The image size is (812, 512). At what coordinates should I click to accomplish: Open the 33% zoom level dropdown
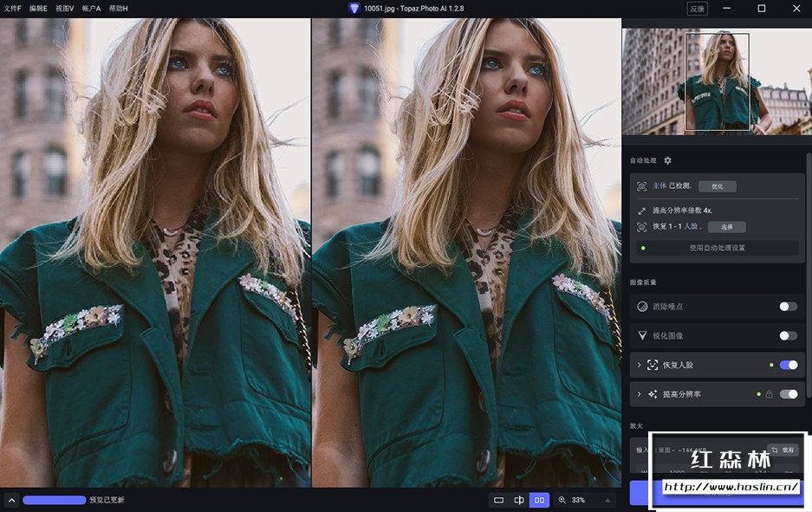pos(608,500)
